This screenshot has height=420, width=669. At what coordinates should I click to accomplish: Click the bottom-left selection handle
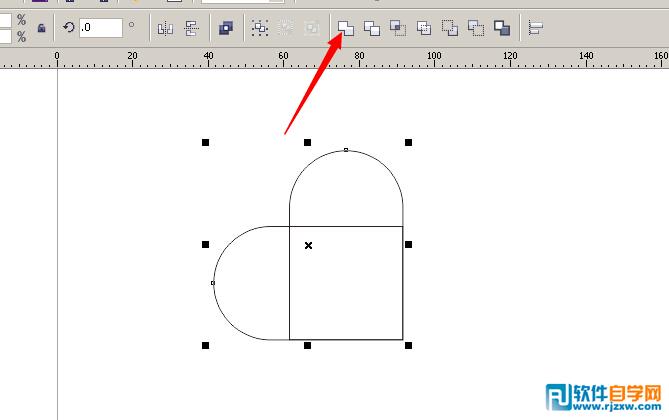[x=205, y=345]
